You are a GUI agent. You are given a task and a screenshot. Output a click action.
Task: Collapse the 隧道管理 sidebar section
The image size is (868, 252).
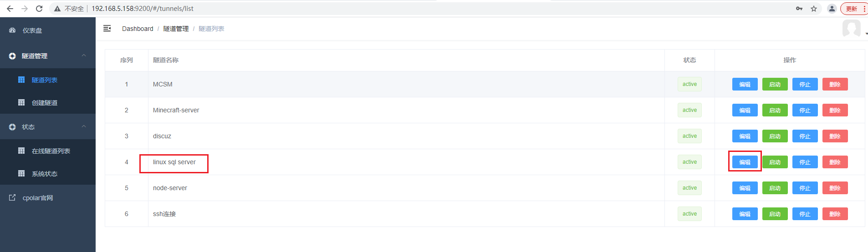coord(84,55)
